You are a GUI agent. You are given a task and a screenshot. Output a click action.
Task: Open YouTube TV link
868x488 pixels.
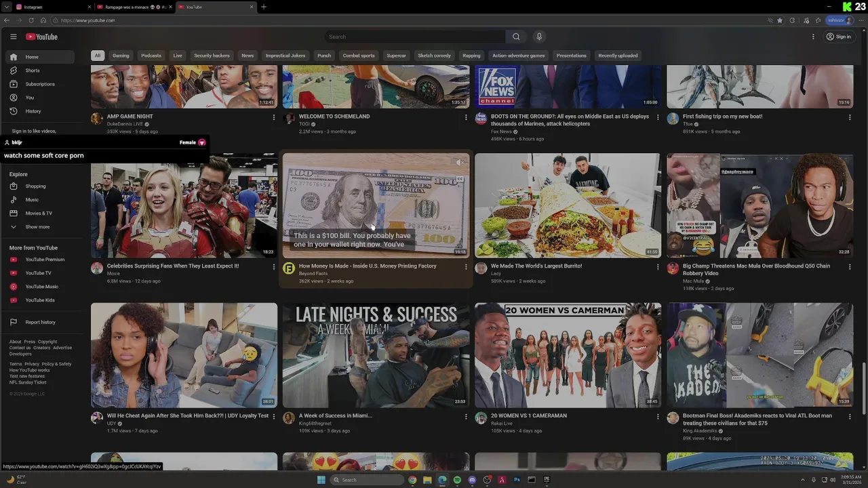[40, 273]
